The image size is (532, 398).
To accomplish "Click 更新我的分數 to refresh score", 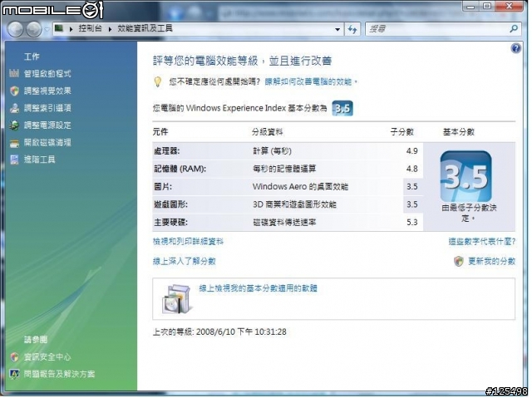I will point(491,262).
